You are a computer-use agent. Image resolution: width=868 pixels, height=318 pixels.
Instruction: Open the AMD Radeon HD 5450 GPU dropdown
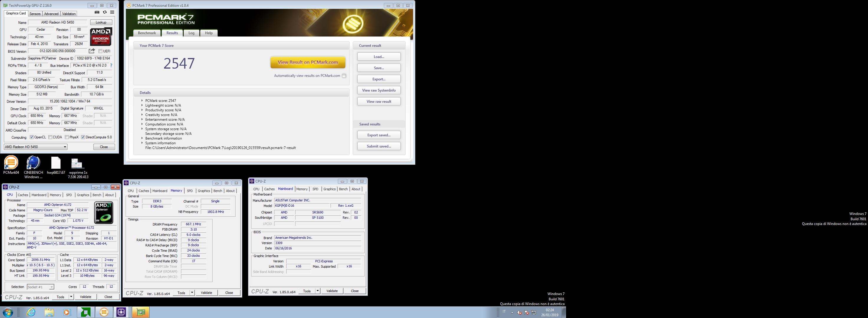point(35,147)
